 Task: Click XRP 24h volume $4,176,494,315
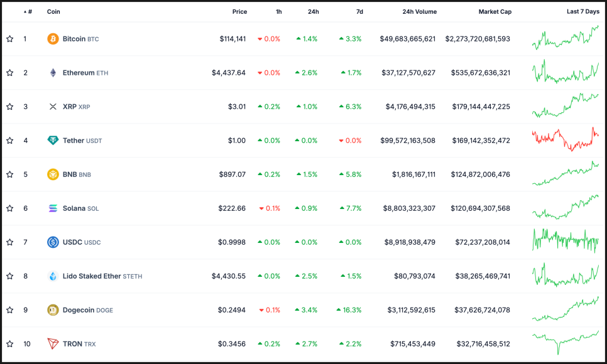coord(410,107)
